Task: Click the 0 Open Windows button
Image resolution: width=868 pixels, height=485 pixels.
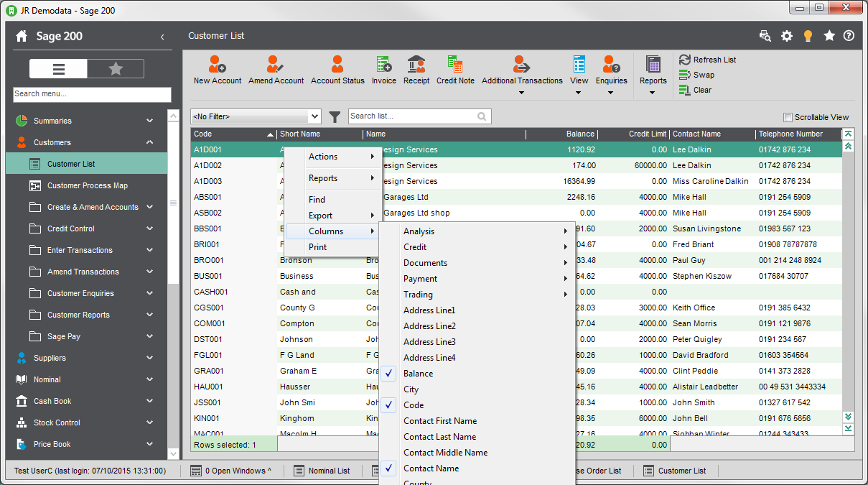Action: point(231,471)
